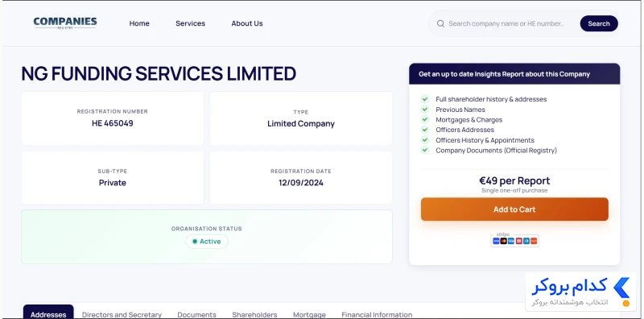Click checkmark beside Officers Addresses
This screenshot has height=319, width=644.
[x=425, y=130]
